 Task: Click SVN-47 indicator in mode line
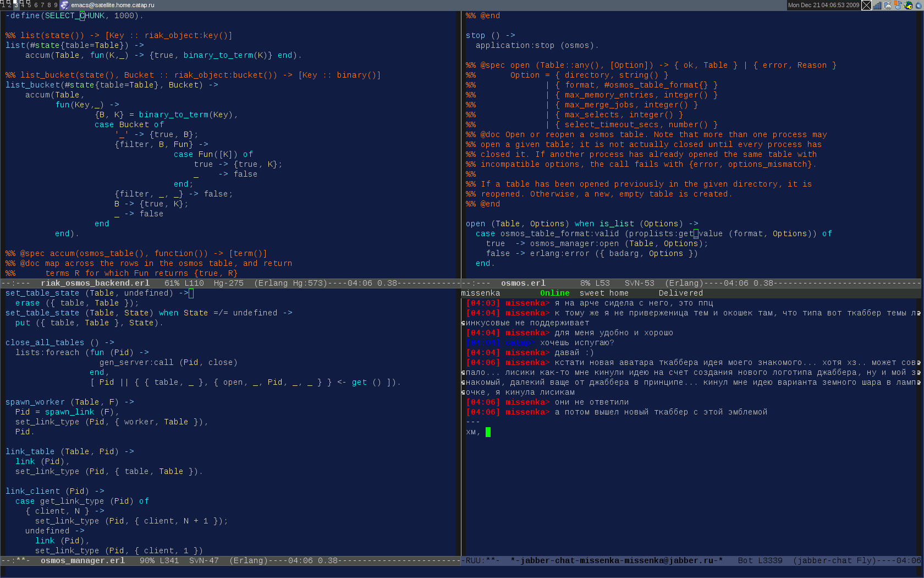pyautogui.click(x=204, y=560)
